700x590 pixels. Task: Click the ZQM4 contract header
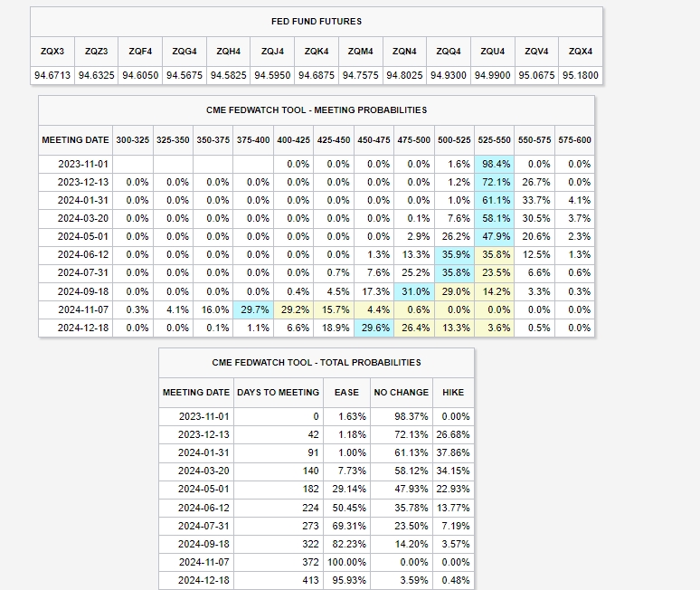(x=361, y=52)
